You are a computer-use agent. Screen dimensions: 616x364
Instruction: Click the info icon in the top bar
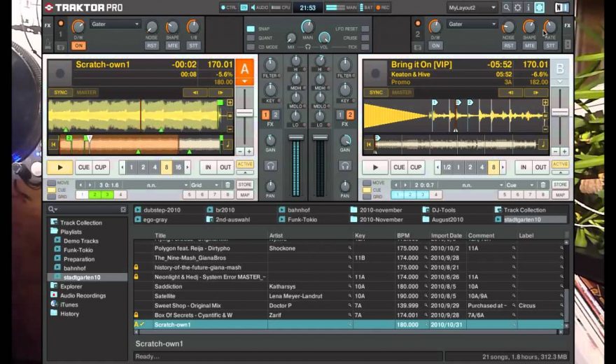[528, 8]
